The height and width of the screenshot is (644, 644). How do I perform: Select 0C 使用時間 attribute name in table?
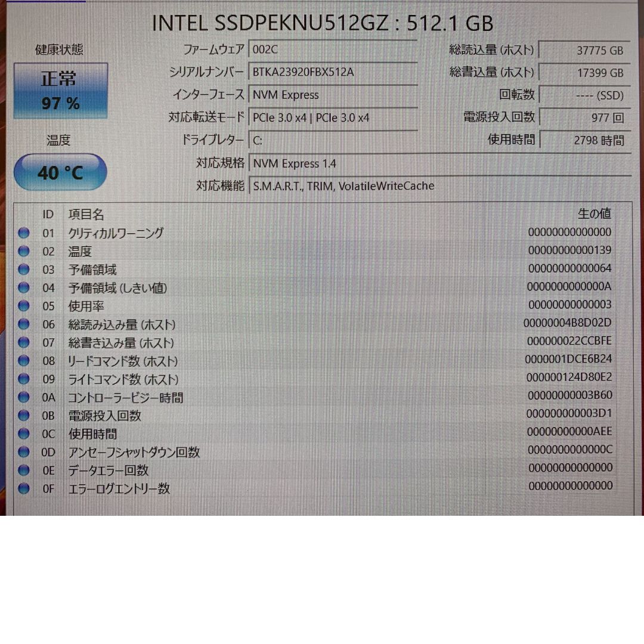click(92, 434)
